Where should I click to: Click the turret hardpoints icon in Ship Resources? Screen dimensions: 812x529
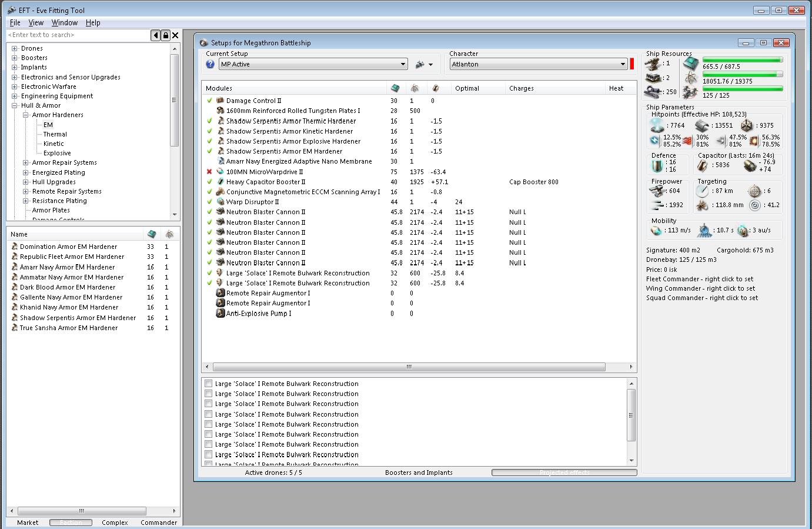pos(653,63)
